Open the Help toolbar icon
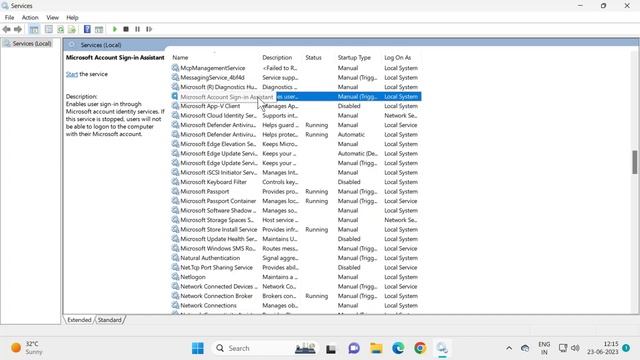Viewport: 640px width, 360px height. point(87,29)
